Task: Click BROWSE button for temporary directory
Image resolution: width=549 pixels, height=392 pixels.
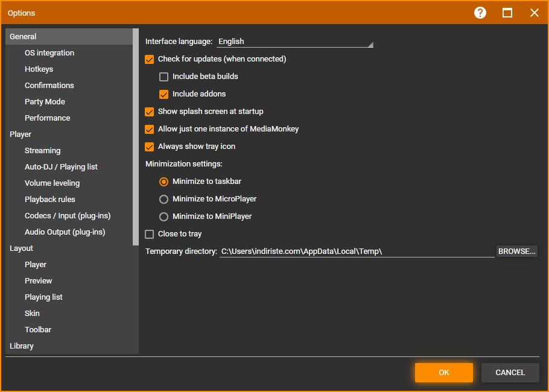Action: (517, 251)
